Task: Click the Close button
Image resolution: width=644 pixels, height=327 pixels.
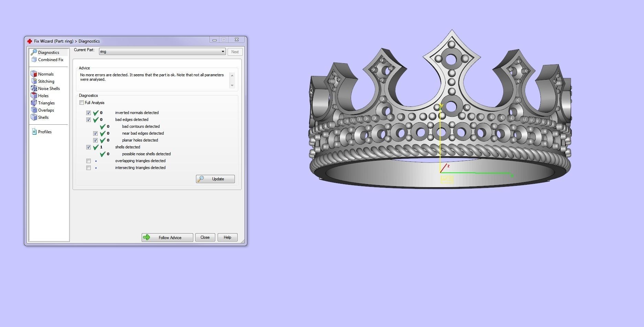Action: click(x=205, y=237)
